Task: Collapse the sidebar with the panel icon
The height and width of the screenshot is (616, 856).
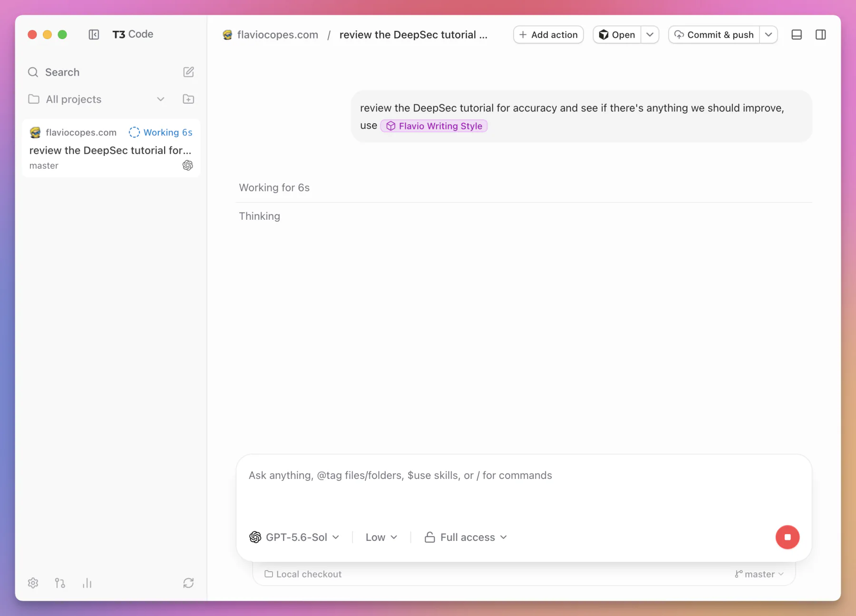Action: [x=94, y=34]
